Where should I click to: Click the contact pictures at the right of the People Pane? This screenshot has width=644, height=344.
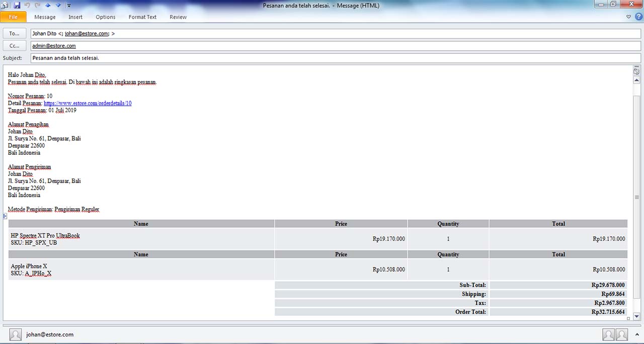pos(615,334)
